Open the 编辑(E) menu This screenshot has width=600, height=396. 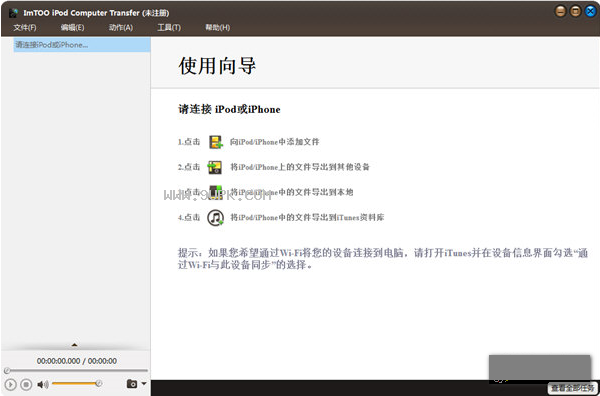coord(72,28)
